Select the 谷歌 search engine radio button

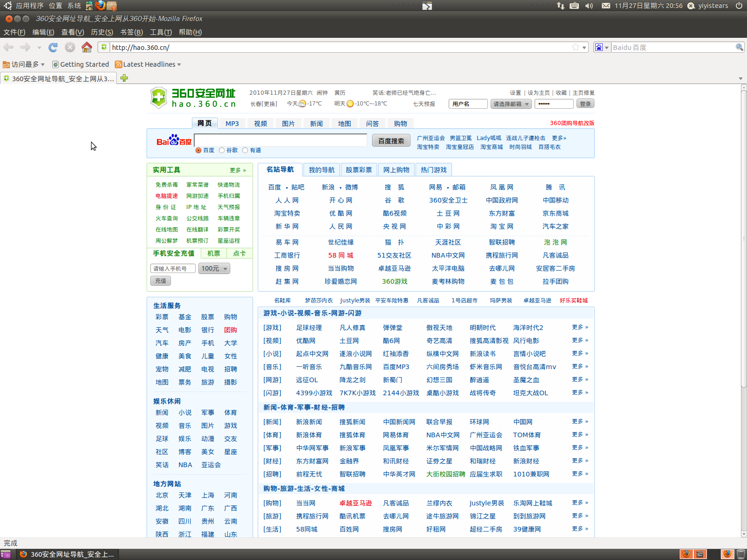coord(222,150)
